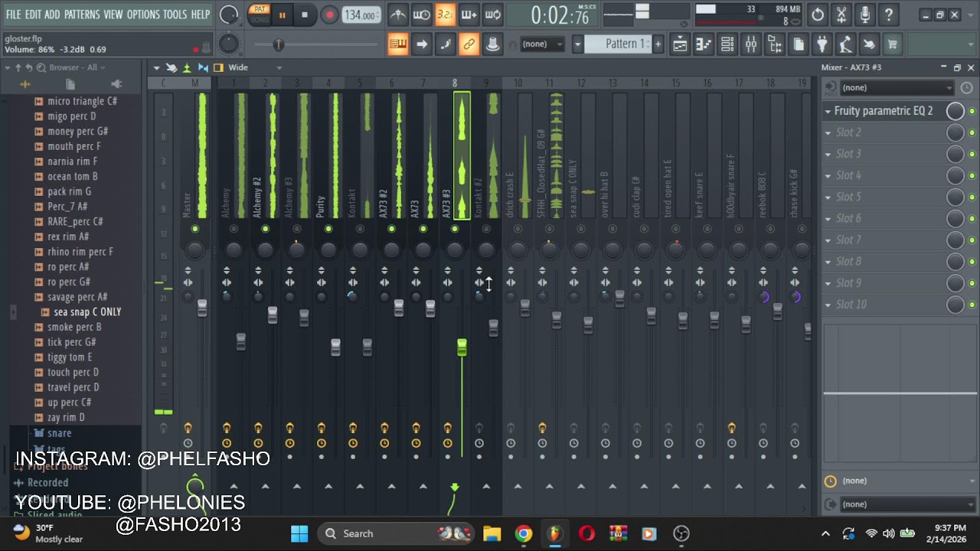Open the mixer options menu arrow

[x=156, y=67]
